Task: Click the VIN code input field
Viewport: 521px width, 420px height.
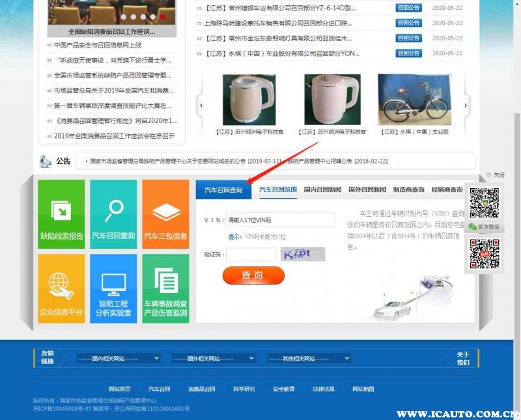Action: [x=280, y=220]
